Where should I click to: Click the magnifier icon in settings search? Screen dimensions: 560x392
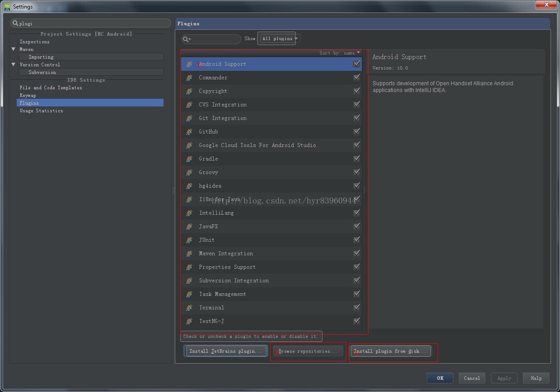15,23
